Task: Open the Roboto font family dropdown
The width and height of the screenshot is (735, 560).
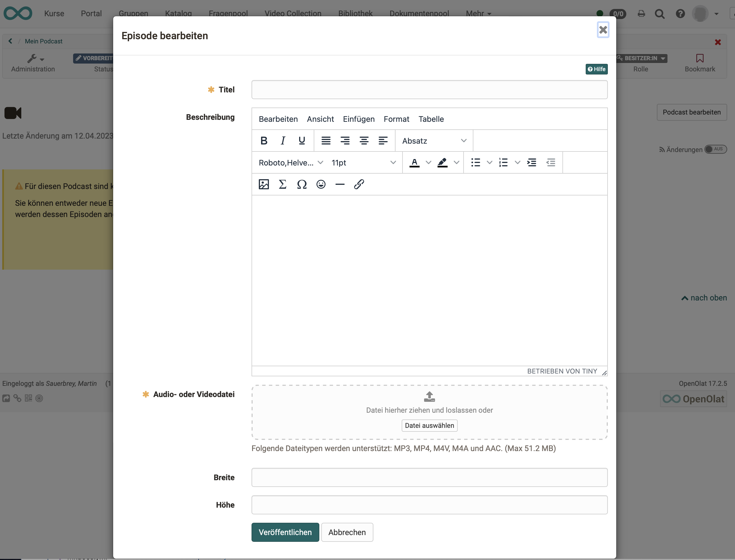Action: pos(291,163)
